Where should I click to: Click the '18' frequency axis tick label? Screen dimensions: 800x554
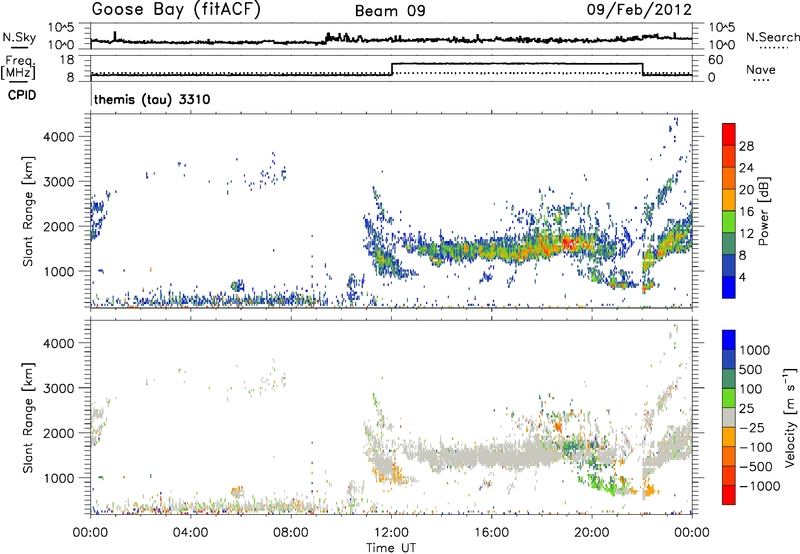pos(67,60)
